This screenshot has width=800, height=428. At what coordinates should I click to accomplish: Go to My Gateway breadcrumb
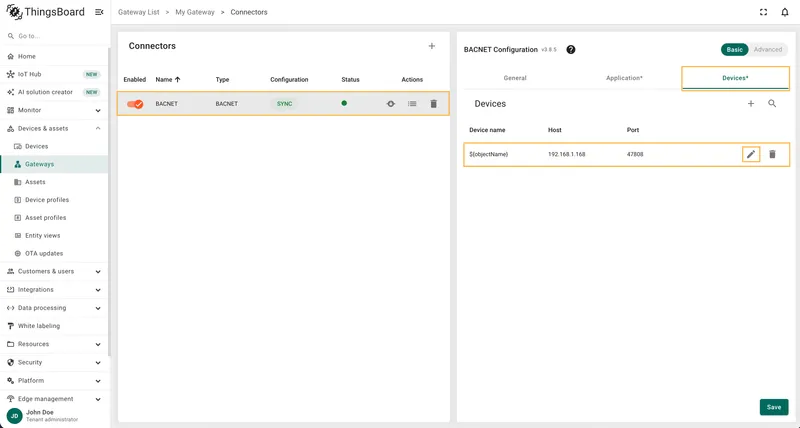click(x=195, y=12)
